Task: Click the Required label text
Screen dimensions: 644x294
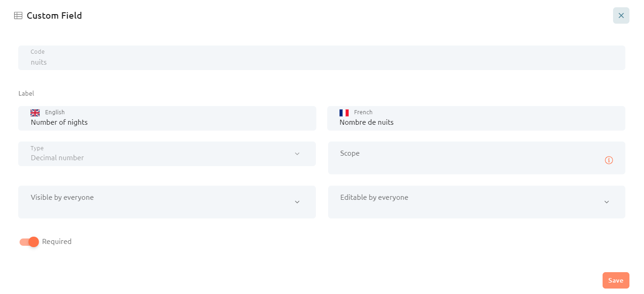Action: [57, 242]
